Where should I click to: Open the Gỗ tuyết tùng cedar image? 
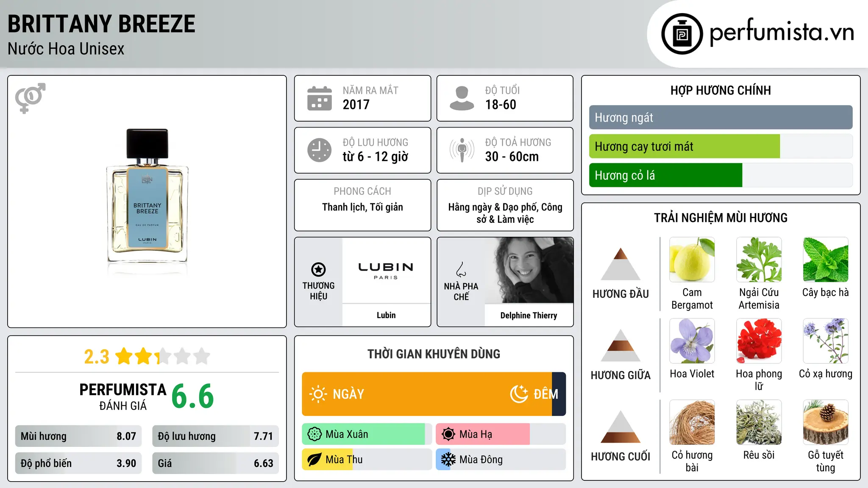pos(826,422)
